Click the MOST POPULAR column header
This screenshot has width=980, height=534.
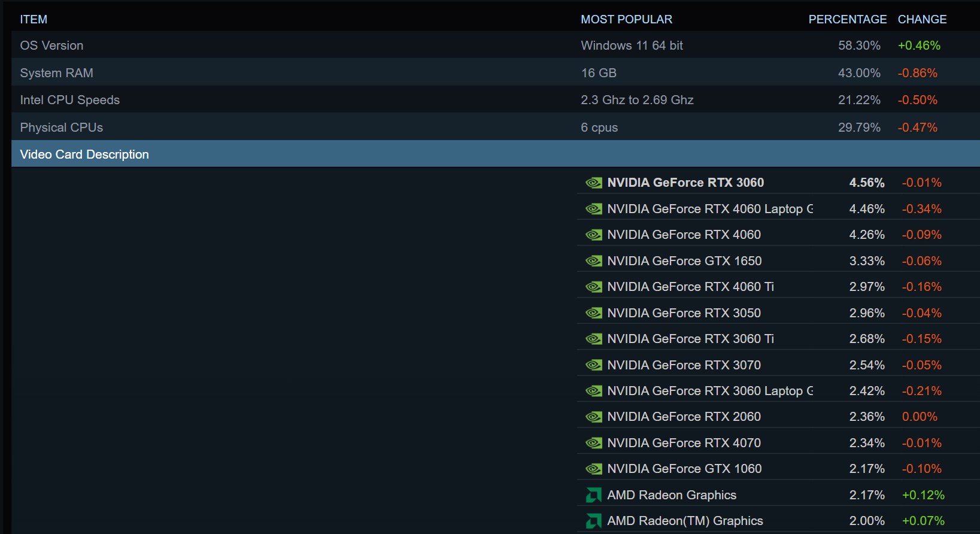pyautogui.click(x=626, y=19)
